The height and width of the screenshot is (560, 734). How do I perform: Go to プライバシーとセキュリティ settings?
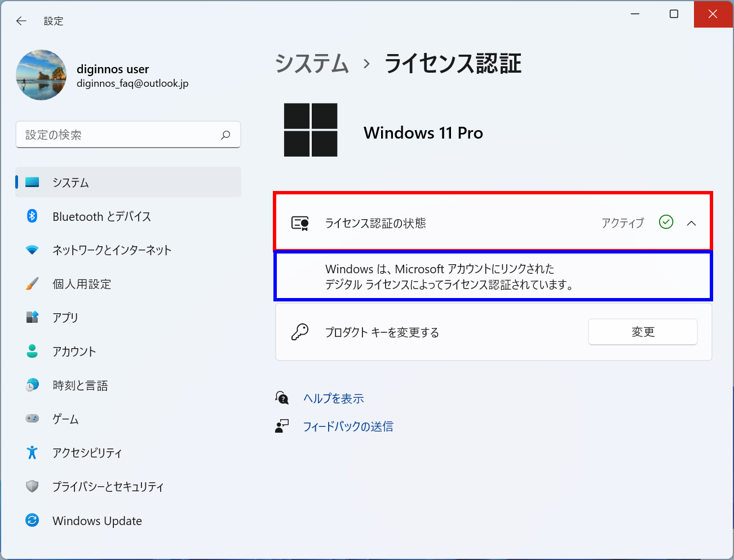pos(129,486)
